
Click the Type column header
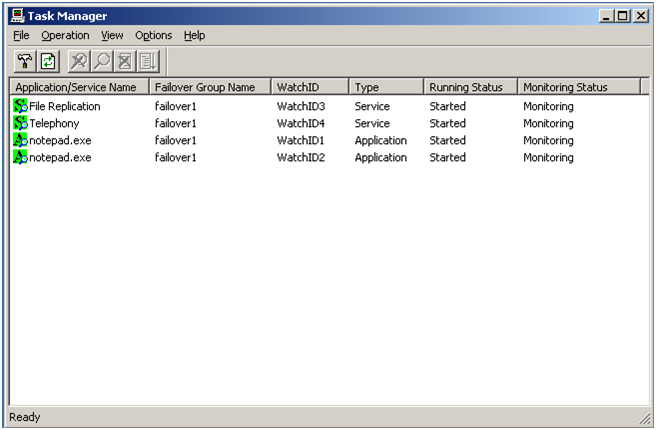tap(366, 87)
